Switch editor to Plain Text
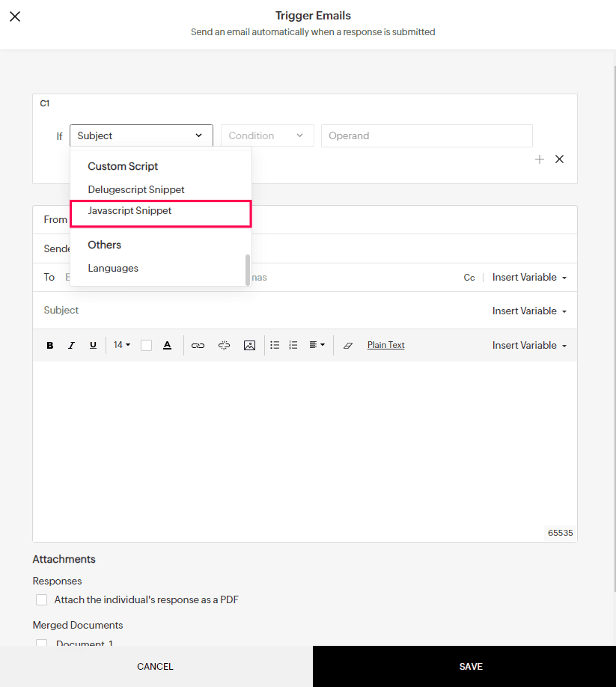 click(x=385, y=345)
